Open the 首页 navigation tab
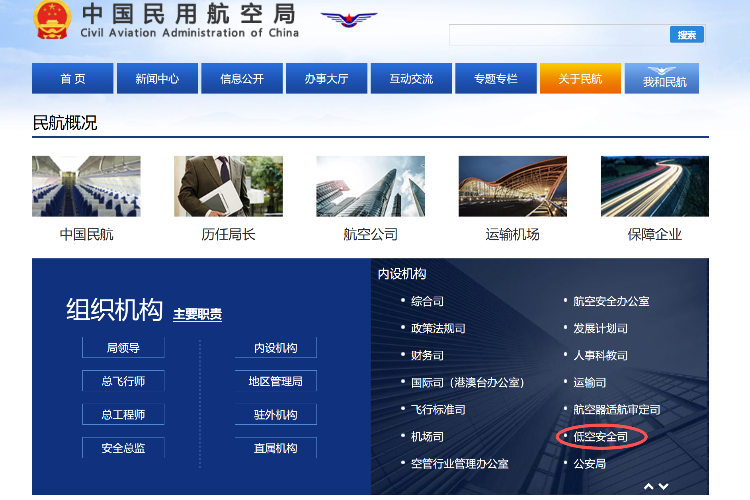The width and height of the screenshot is (750, 500). click(x=73, y=78)
